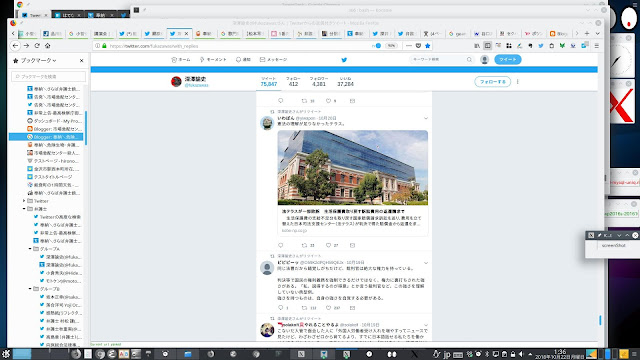This screenshot has width=640, height=360.
Task: Open the 通知 notifications nav item
Action: pyautogui.click(x=243, y=60)
